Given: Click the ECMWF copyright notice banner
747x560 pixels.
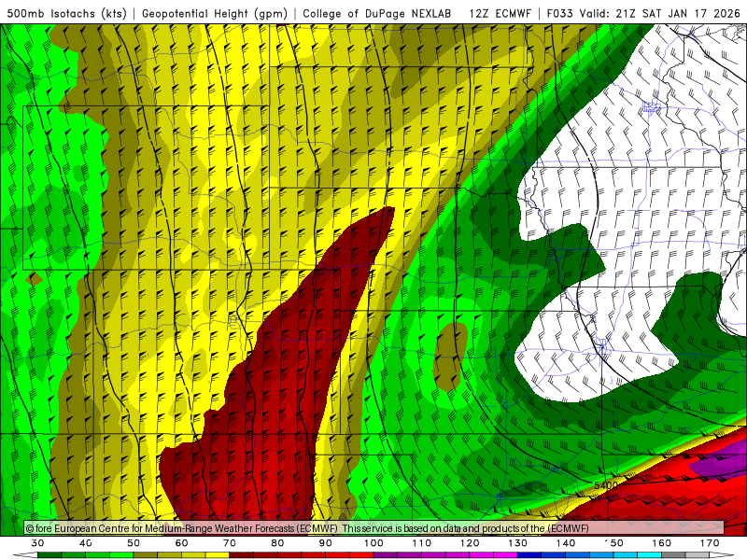Looking at the screenshot, I should 374,528.
